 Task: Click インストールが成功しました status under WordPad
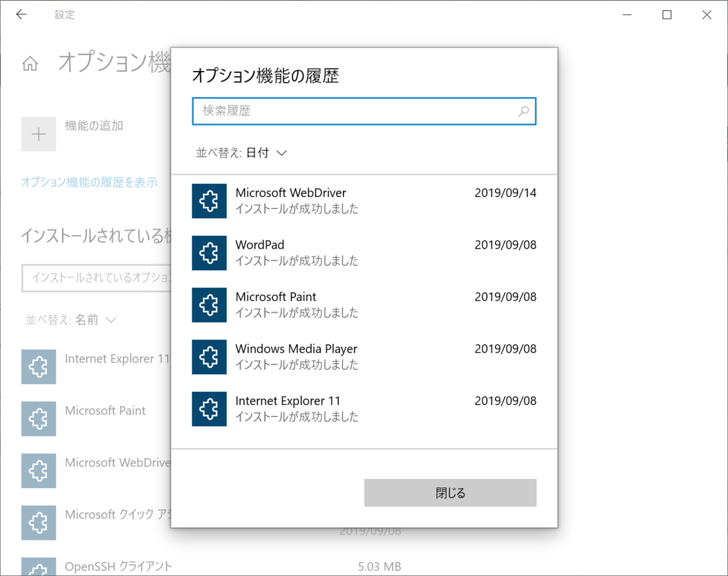[297, 261]
